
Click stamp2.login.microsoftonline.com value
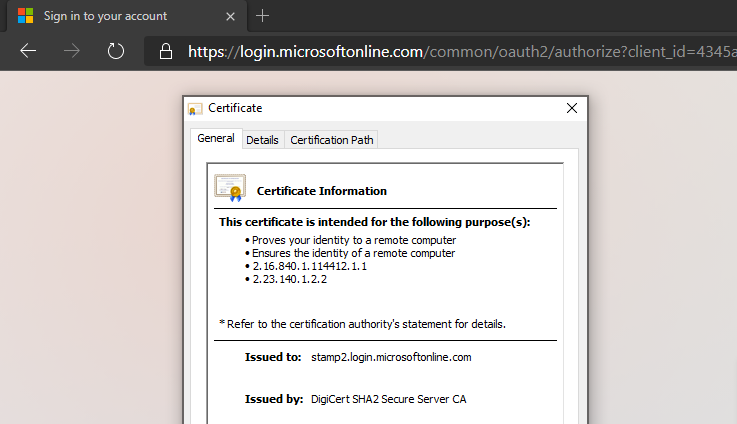click(391, 357)
